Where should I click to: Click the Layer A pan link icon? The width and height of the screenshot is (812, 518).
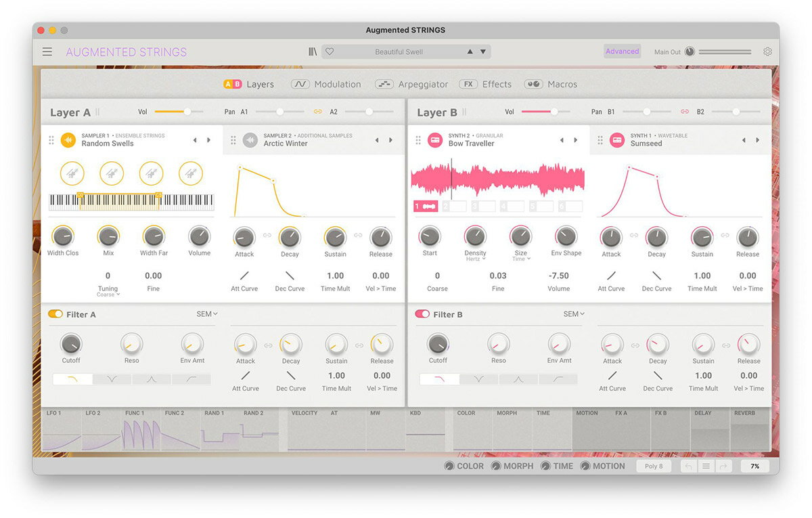317,112
